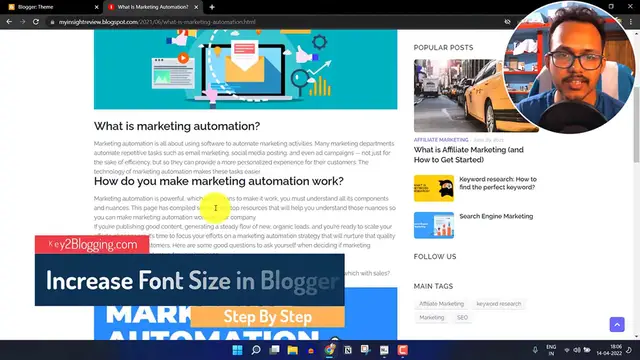Click the MAIN TAGS section heading
The height and width of the screenshot is (360, 640).
point(433,286)
